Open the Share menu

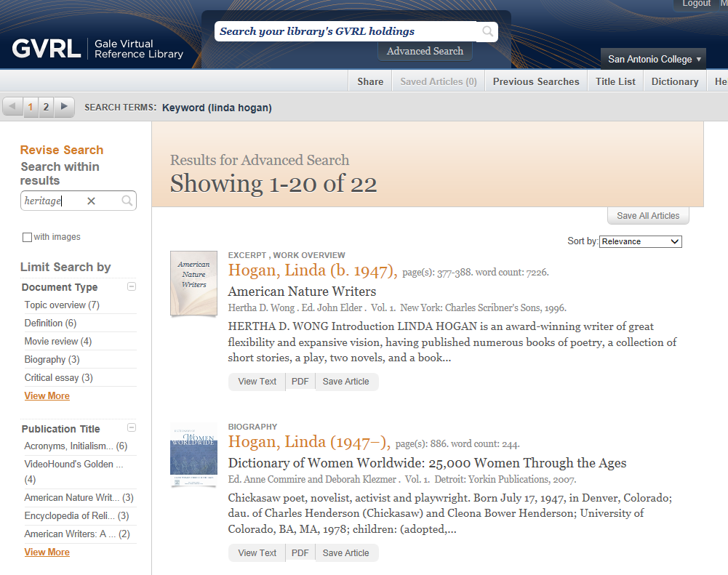pos(370,81)
